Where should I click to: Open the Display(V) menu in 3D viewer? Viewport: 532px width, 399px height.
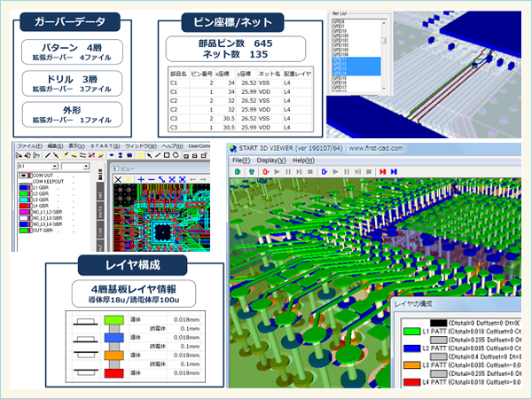tap(272, 160)
